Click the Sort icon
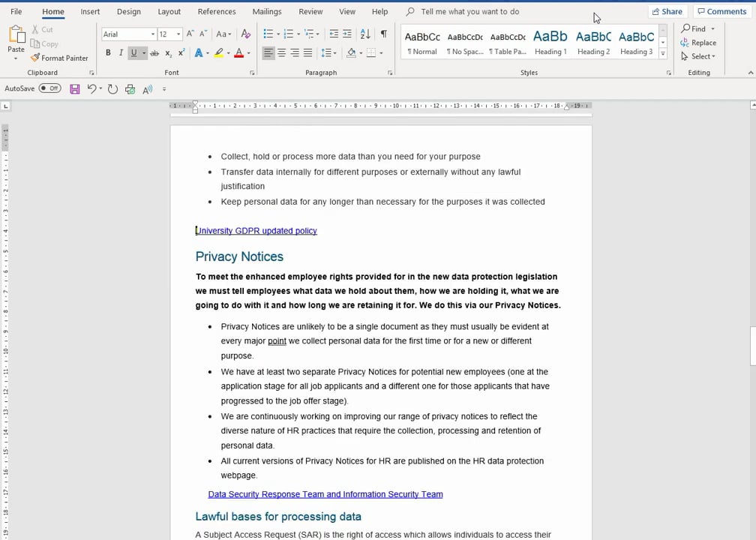This screenshot has height=540, width=756. tap(365, 34)
